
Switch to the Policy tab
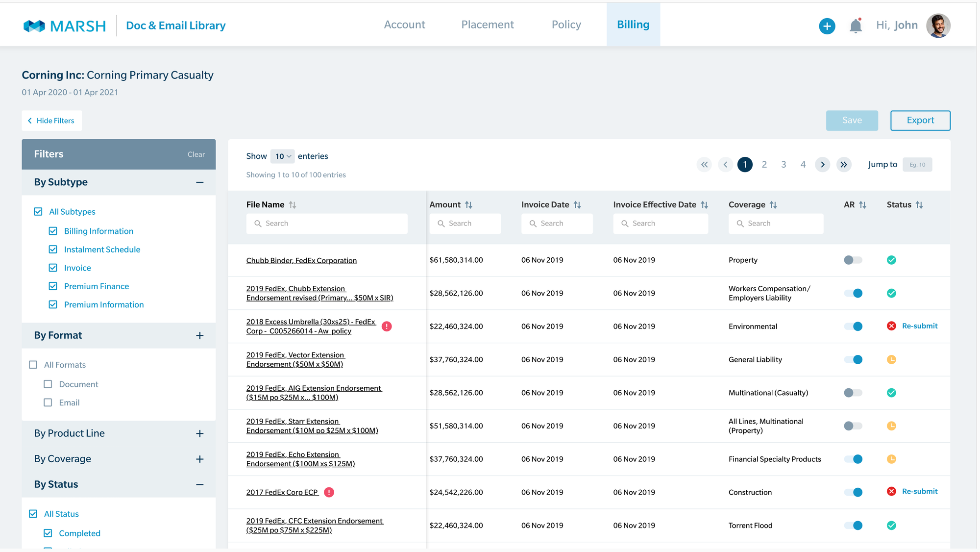tap(566, 25)
